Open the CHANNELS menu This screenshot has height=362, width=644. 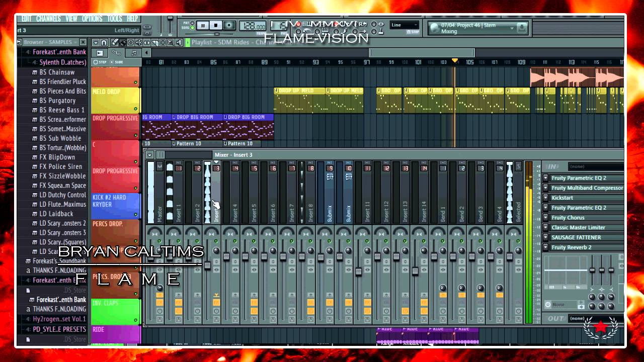pos(48,19)
